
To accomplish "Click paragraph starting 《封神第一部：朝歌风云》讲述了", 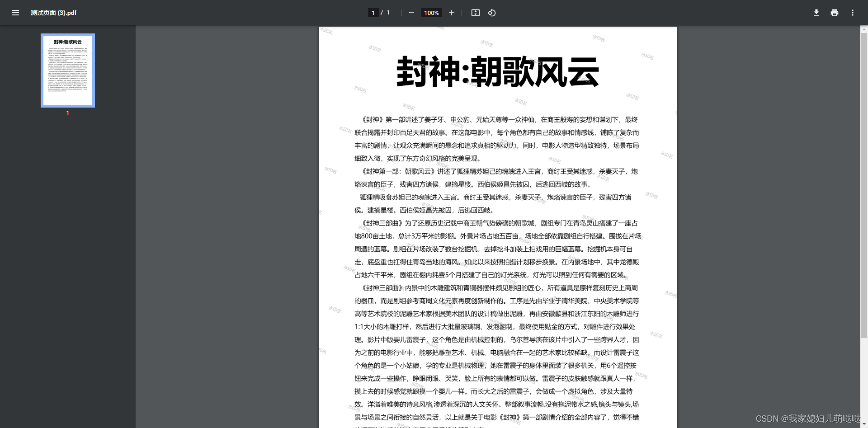I will (496, 178).
